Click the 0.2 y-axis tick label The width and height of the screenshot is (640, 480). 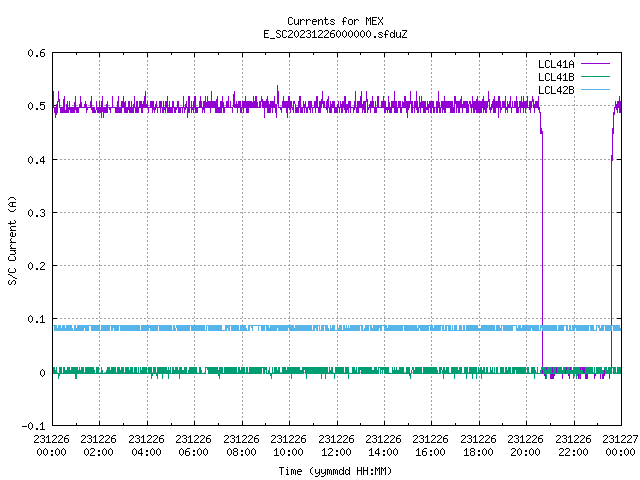(36, 266)
